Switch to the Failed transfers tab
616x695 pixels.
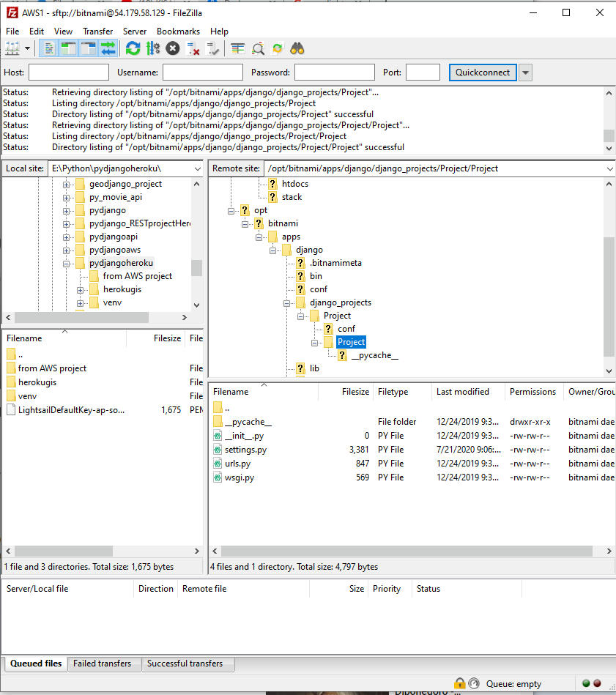(x=103, y=664)
